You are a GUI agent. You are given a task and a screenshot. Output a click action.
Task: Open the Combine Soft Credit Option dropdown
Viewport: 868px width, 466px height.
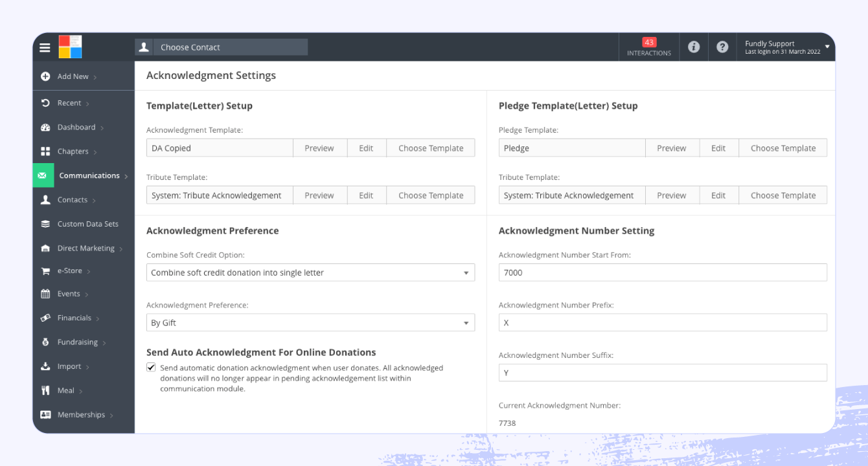(310, 272)
